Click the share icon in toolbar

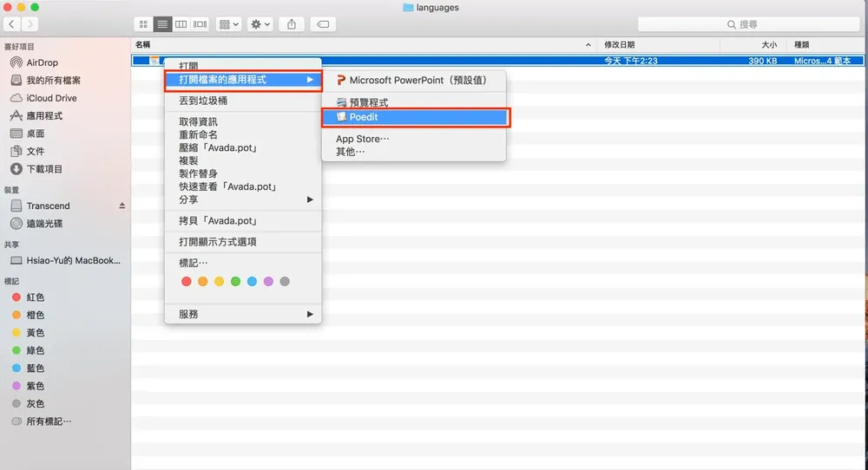(292, 24)
